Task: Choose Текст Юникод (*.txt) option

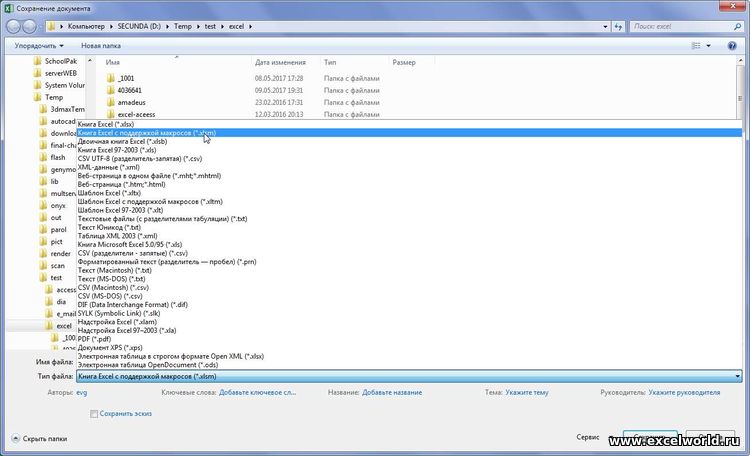Action: point(409,227)
